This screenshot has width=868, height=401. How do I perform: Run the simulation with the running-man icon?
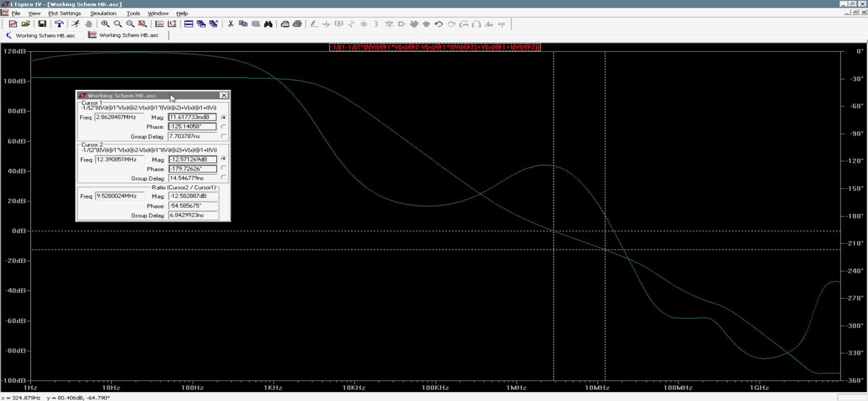75,24
